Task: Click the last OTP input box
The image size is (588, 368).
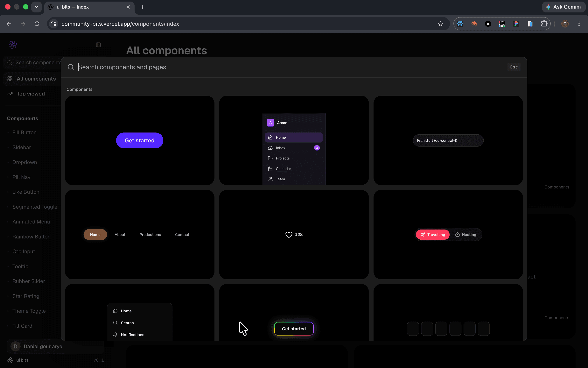Action: [x=484, y=329]
